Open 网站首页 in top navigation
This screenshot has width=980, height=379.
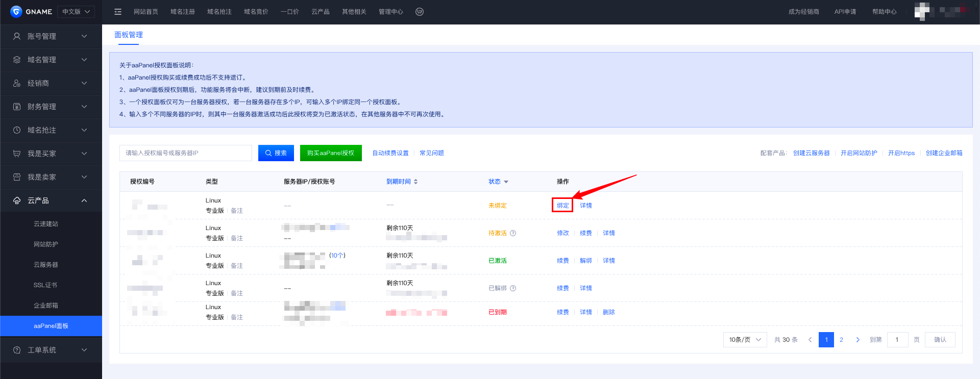click(145, 12)
